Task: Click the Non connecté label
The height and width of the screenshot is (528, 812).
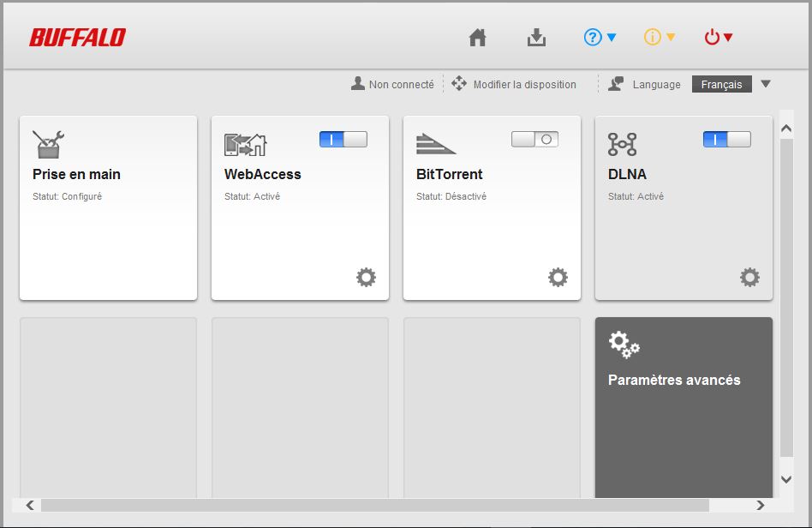Action: tap(402, 85)
